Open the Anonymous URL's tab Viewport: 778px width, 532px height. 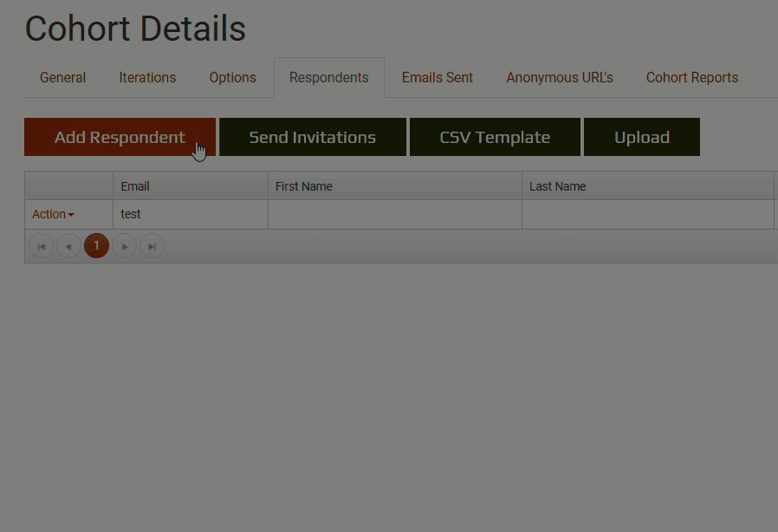pos(559,78)
